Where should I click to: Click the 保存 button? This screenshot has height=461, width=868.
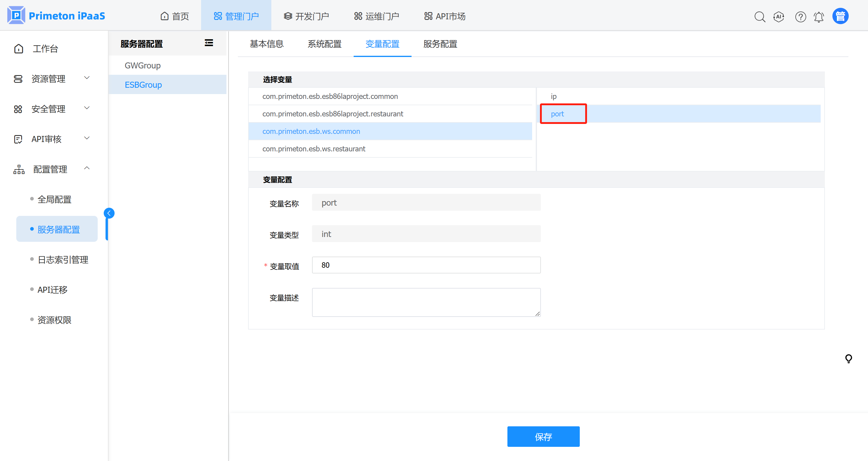(543, 436)
